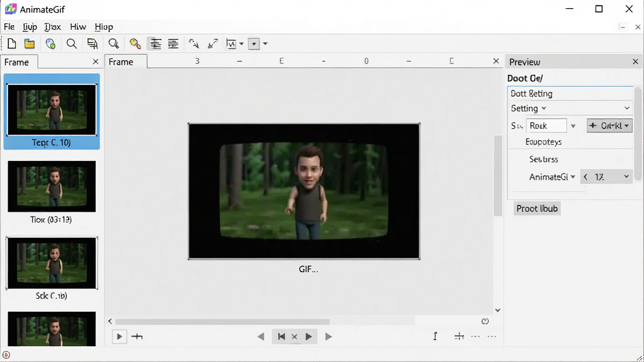Click the diagonal resize arrow toolbar icon
Viewport: 644px width, 362px height.
(x=213, y=43)
